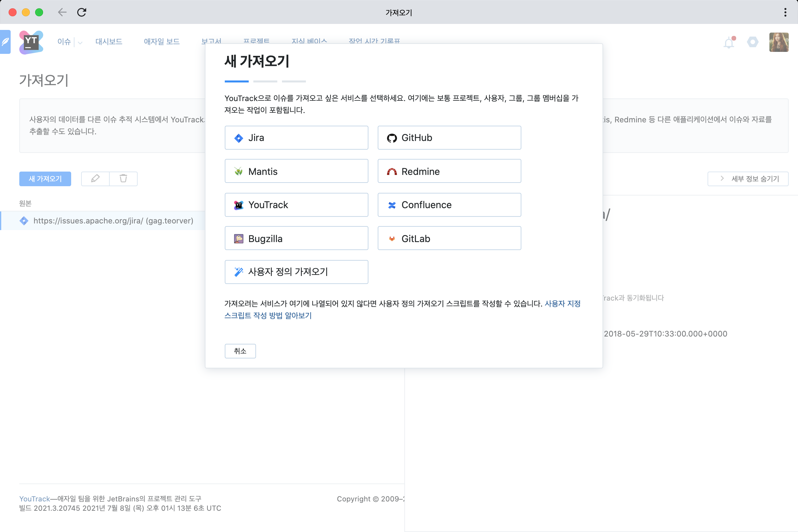Go back with browser back arrow
798x532 pixels.
coord(62,12)
